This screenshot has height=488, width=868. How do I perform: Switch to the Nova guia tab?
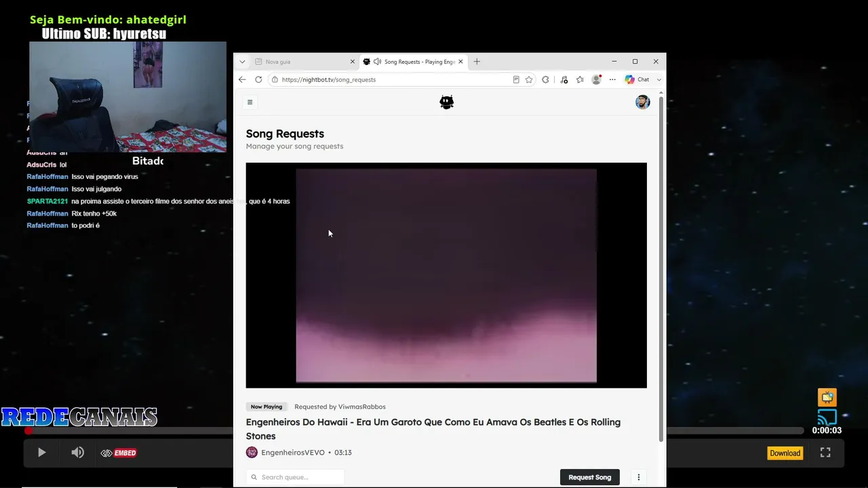(305, 62)
